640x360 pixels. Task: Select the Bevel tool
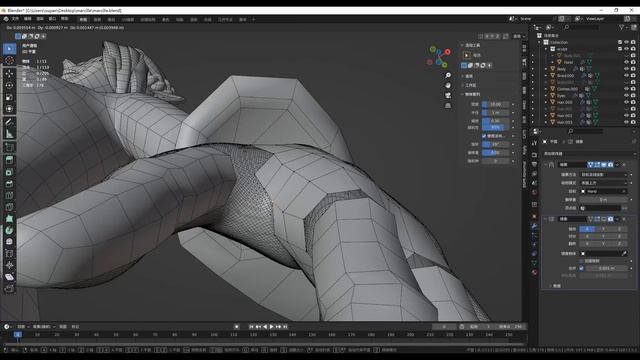pos(9,184)
